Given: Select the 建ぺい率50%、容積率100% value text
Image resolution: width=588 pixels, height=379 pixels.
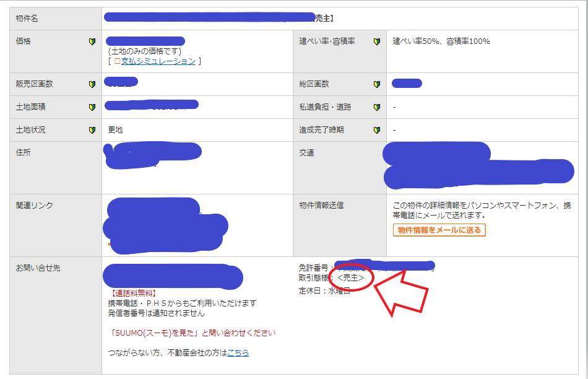Looking at the screenshot, I should click(x=441, y=41).
